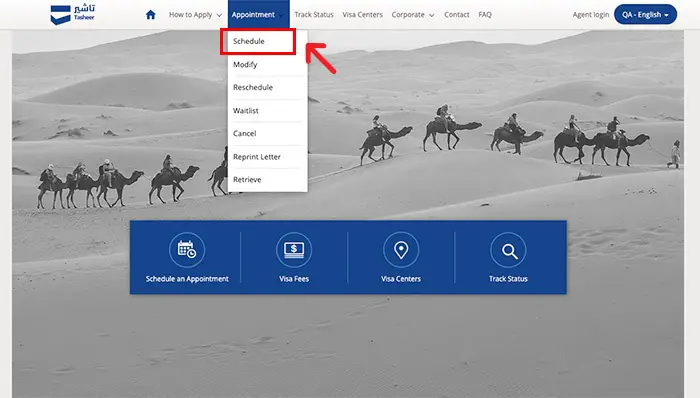Click the calendar icon for scheduling an appointment

point(187,250)
